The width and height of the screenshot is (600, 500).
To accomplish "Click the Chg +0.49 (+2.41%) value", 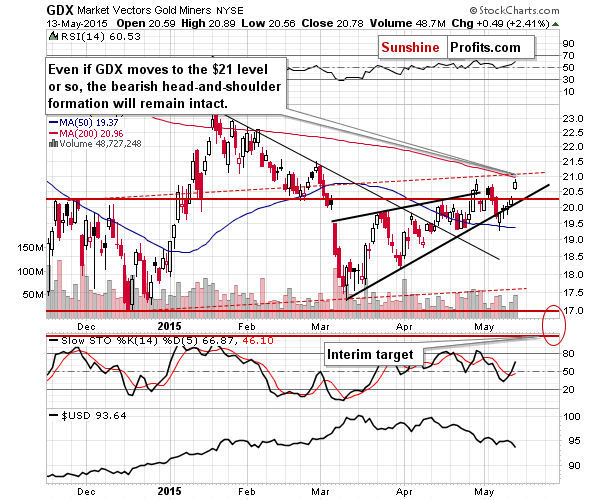I will 501,23.
